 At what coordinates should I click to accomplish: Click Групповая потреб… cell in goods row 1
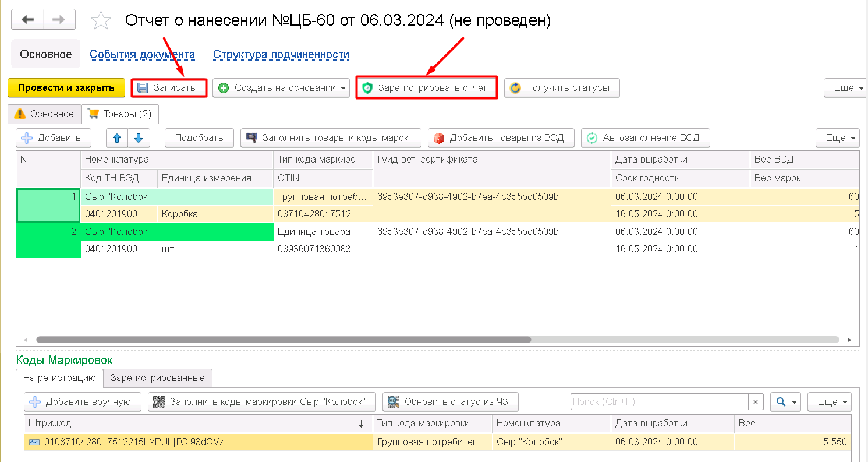[323, 196]
